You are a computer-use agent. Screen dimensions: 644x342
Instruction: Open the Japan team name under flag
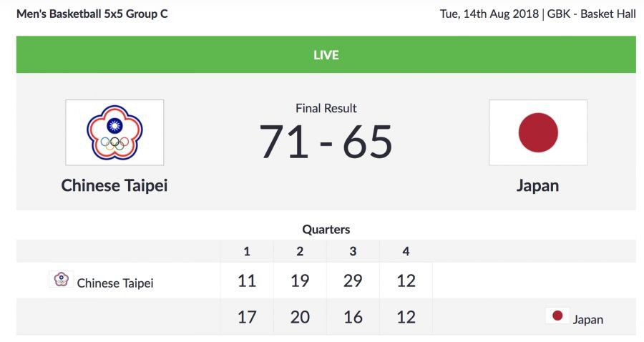pyautogui.click(x=537, y=185)
